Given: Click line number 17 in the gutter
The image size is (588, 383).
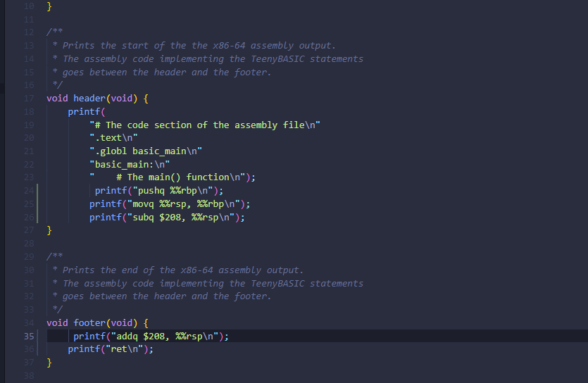Looking at the screenshot, I should (29, 98).
